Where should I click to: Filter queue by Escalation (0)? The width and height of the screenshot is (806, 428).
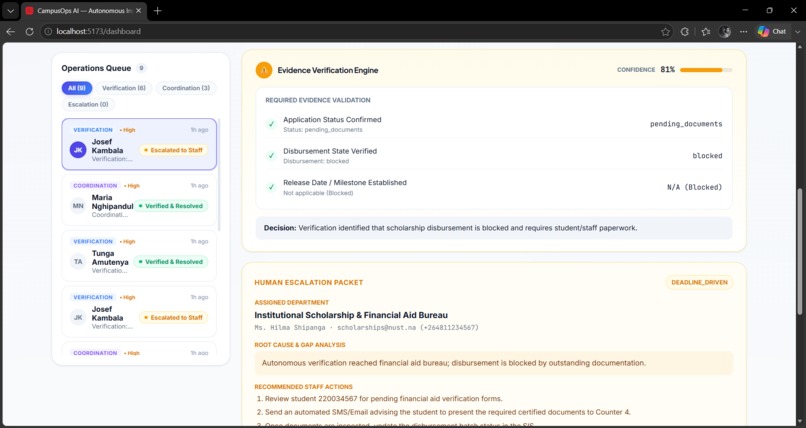[88, 104]
